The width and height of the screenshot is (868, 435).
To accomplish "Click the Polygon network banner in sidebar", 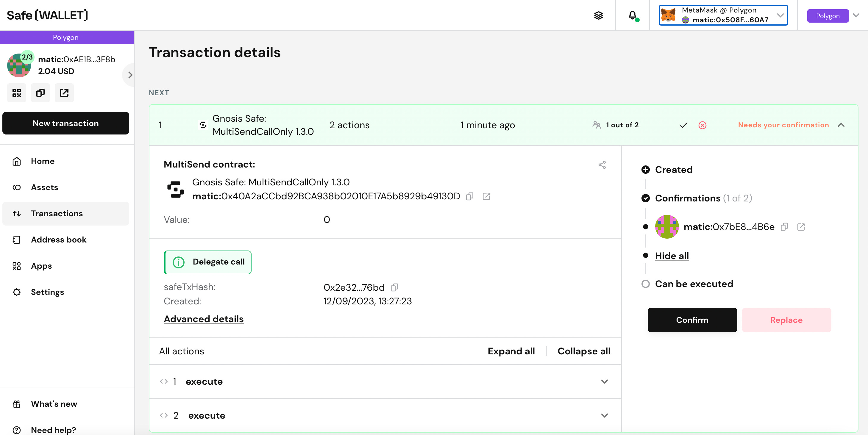I will (x=67, y=37).
